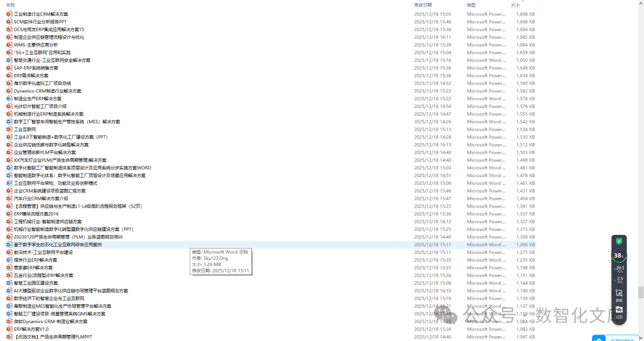
Task: Click size value 1,047 KB
Action: pyautogui.click(x=526, y=337)
